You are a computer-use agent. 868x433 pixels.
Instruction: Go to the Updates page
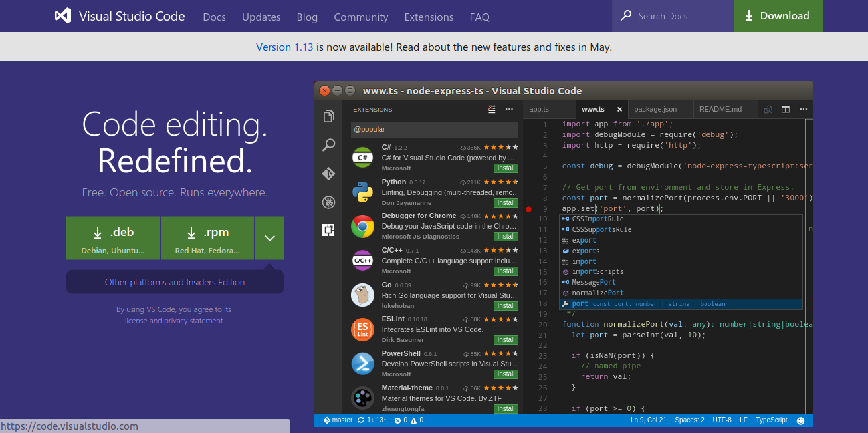point(261,17)
